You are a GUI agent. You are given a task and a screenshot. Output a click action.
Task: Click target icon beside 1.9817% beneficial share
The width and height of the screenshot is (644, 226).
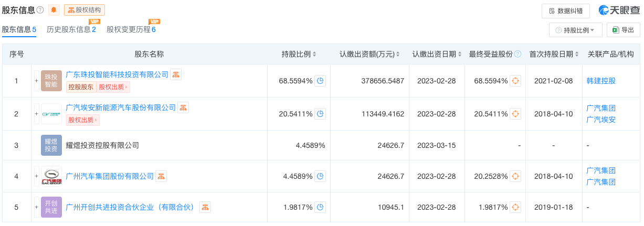pyautogui.click(x=515, y=207)
